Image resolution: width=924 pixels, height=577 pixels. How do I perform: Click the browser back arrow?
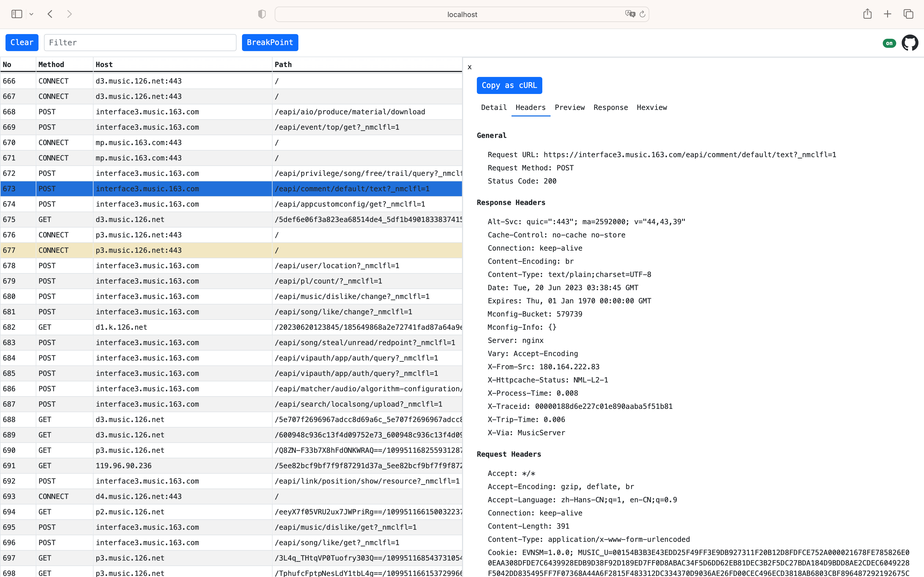coord(50,14)
